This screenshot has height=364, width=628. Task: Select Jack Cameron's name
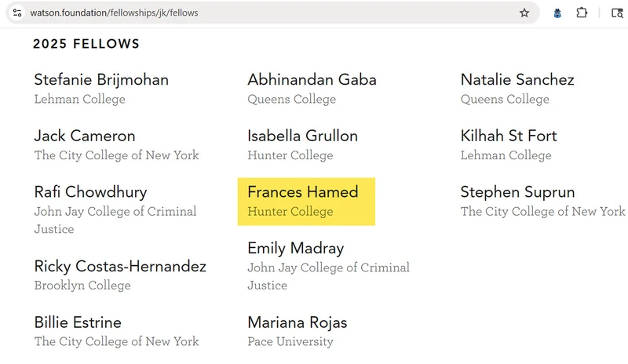click(85, 136)
